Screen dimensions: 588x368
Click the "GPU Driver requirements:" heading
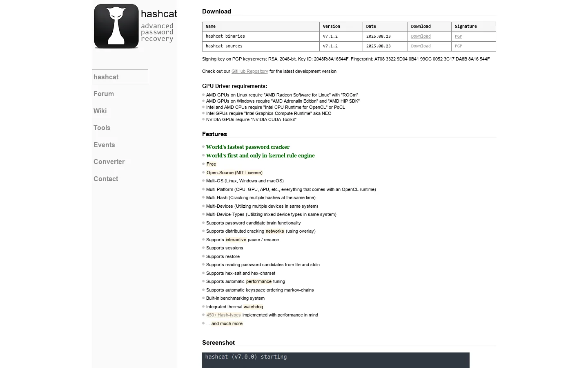coord(234,86)
